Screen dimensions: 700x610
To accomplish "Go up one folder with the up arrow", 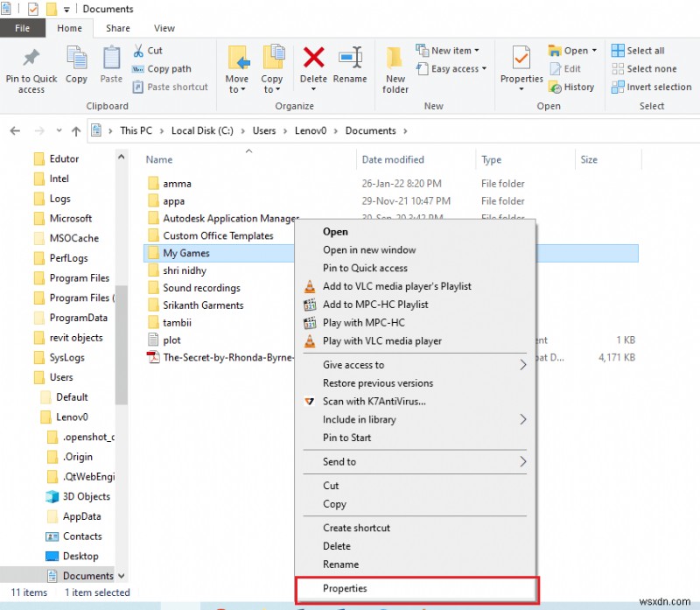I will (x=76, y=131).
